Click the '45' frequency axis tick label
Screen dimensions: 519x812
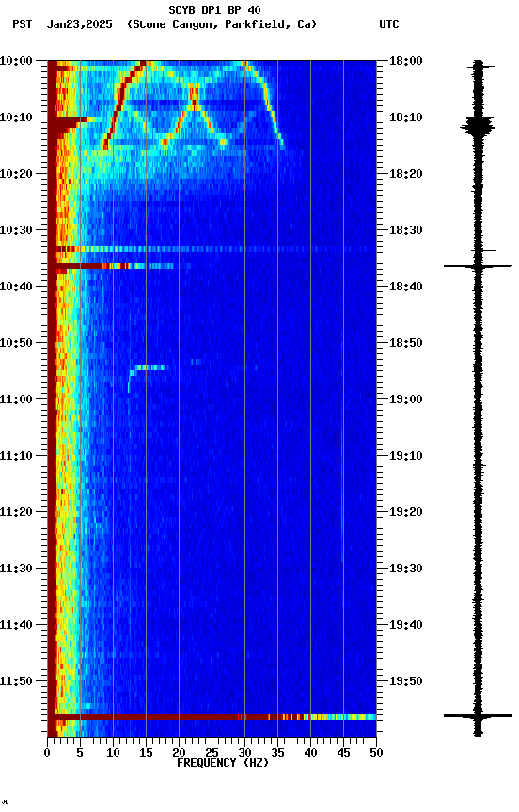coord(343,753)
